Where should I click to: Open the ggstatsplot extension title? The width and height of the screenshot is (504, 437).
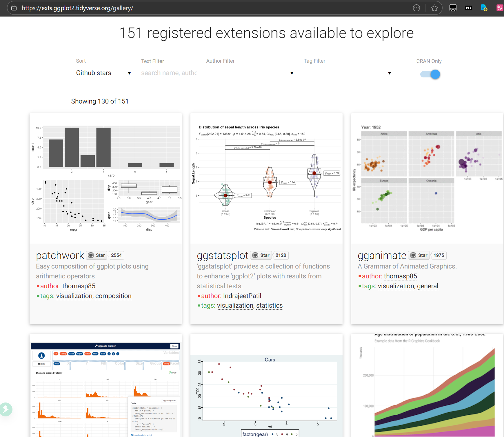pos(223,255)
